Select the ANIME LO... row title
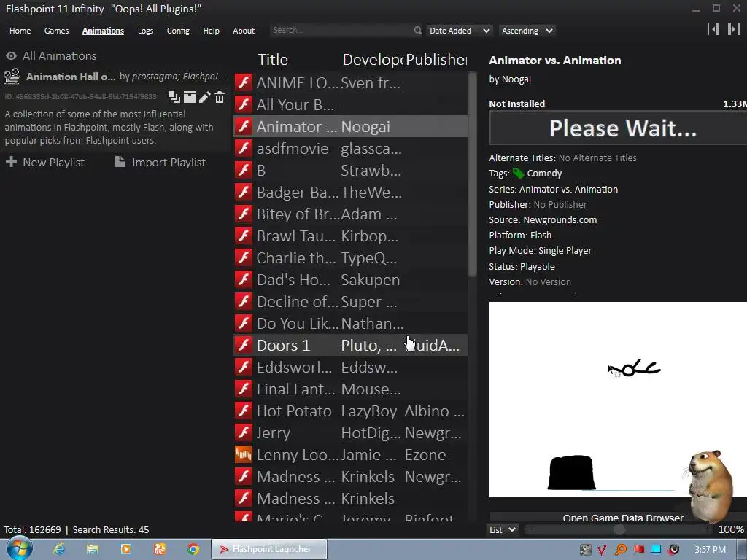The image size is (747, 560). point(298,82)
